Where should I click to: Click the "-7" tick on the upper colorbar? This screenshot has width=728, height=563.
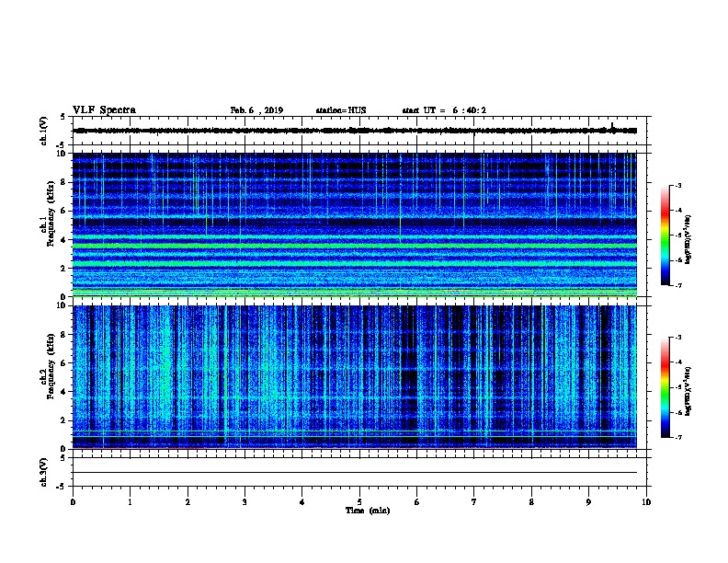(x=677, y=285)
